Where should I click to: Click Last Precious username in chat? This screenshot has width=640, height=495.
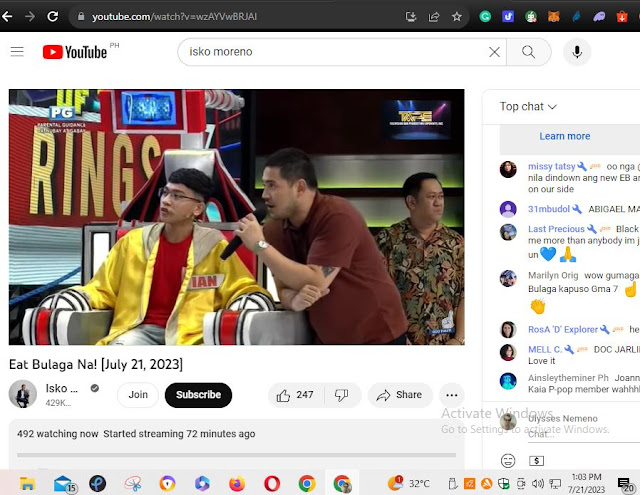click(556, 229)
